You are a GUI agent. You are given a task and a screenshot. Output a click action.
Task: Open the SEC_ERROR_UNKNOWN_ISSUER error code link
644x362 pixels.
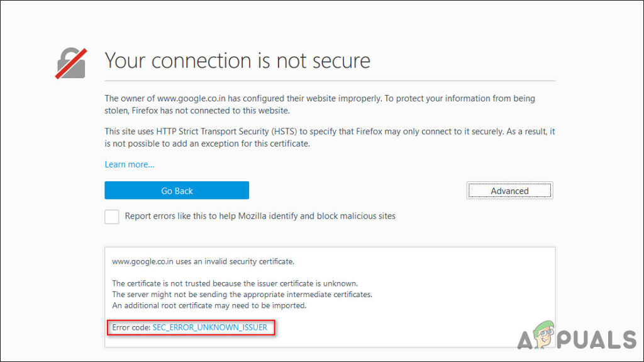point(210,327)
